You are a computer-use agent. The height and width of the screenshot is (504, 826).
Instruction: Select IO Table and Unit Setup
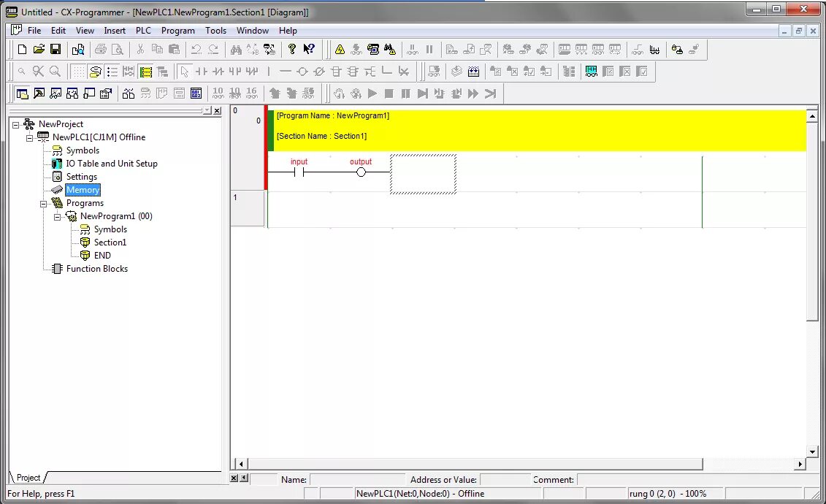[x=111, y=164]
